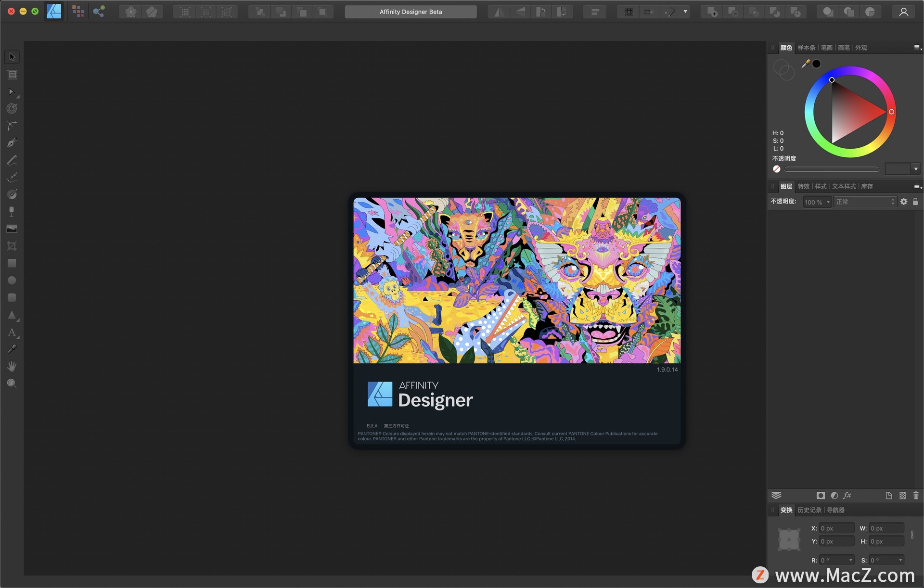
Task: Select the Corner tool
Action: [x=12, y=126]
